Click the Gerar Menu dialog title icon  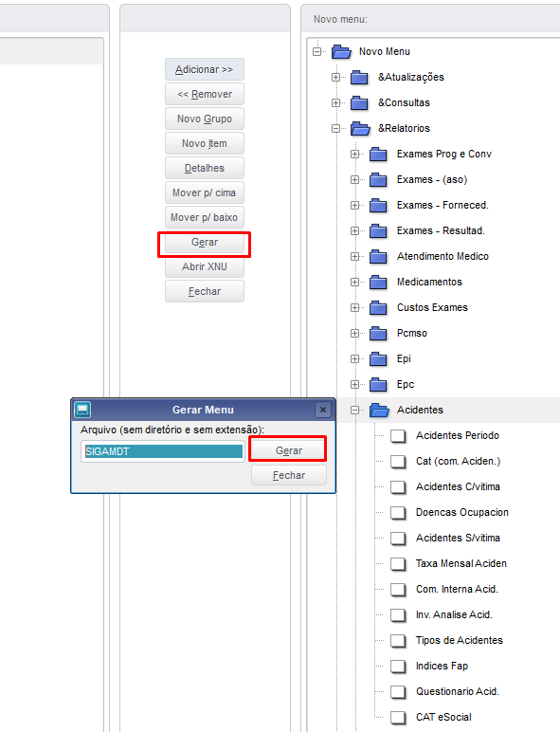coord(82,410)
